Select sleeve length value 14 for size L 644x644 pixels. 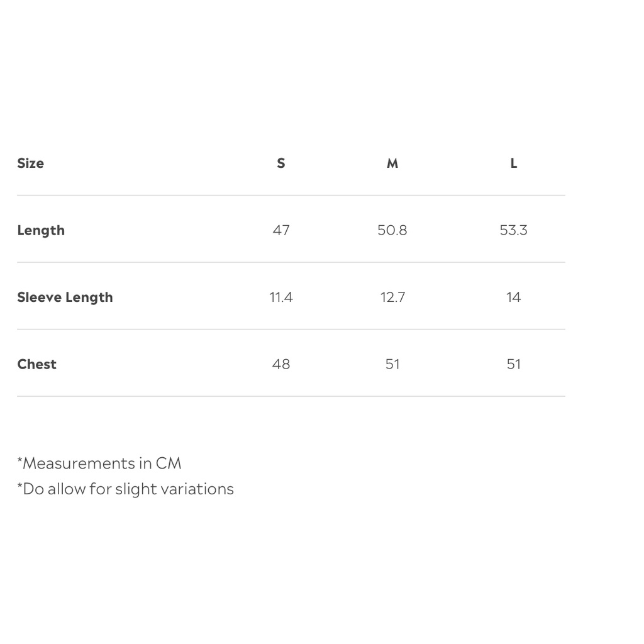click(x=514, y=297)
